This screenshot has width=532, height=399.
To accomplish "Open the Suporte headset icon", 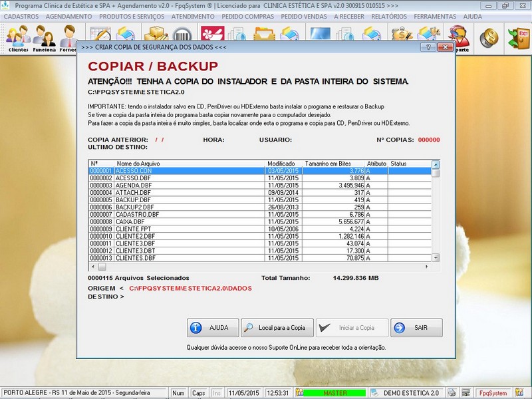I will pos(460,37).
